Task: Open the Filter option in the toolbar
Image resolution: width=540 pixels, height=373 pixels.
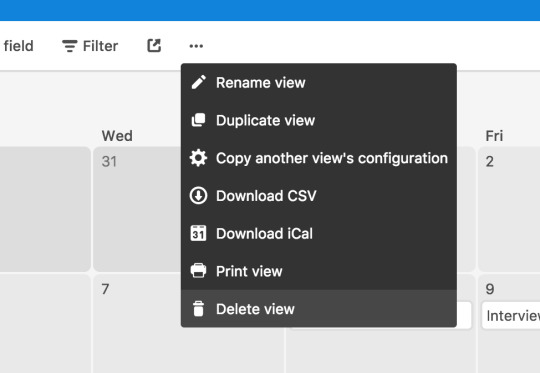Action: pyautogui.click(x=90, y=46)
